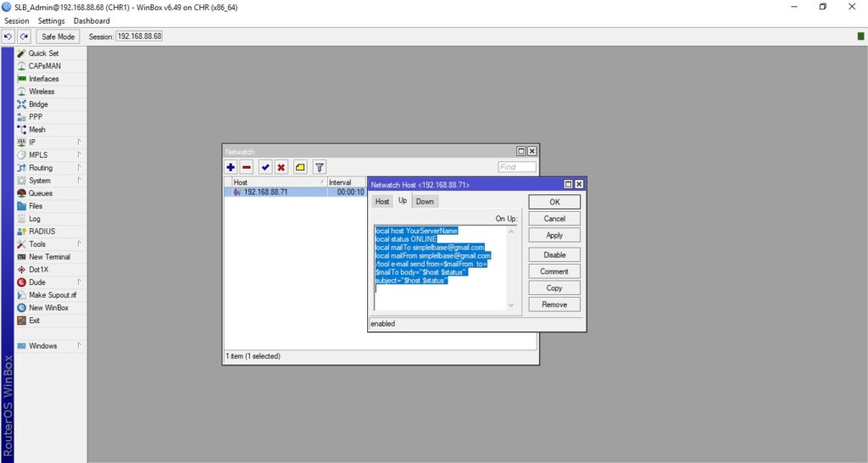Viewport: 868px width, 463px height.
Task: Click the Find field in Netwatch window
Action: [x=517, y=167]
